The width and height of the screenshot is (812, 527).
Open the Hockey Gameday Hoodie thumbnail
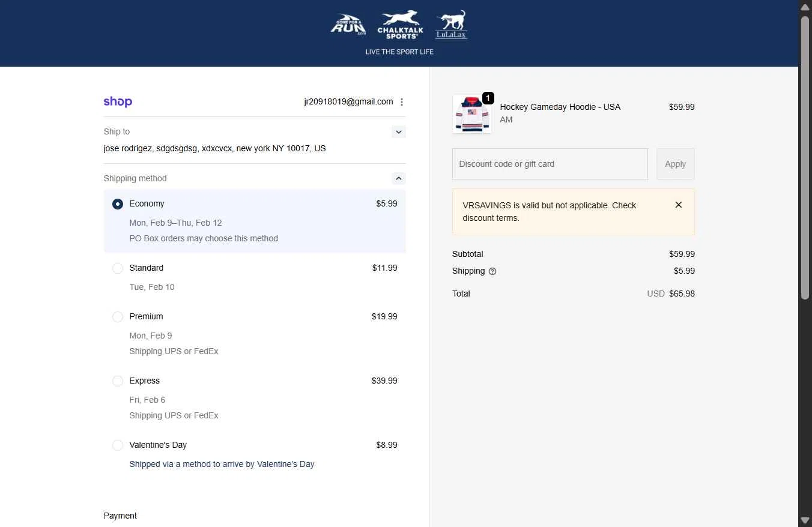471,114
